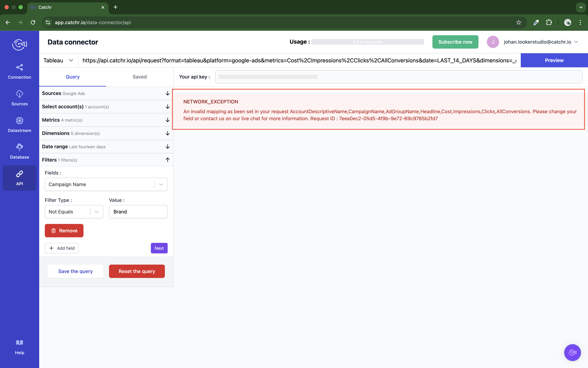The height and width of the screenshot is (368, 588).
Task: Open the browser extensions menu
Action: [549, 22]
